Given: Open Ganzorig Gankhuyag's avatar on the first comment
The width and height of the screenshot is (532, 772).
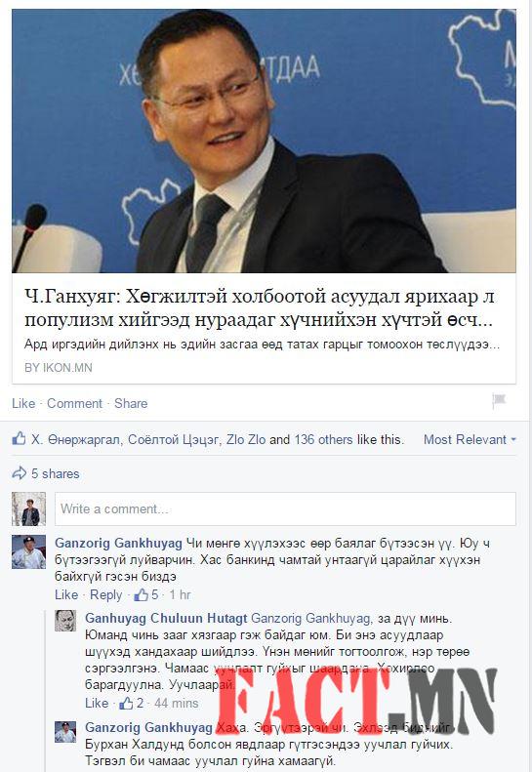Looking at the screenshot, I should [x=28, y=552].
